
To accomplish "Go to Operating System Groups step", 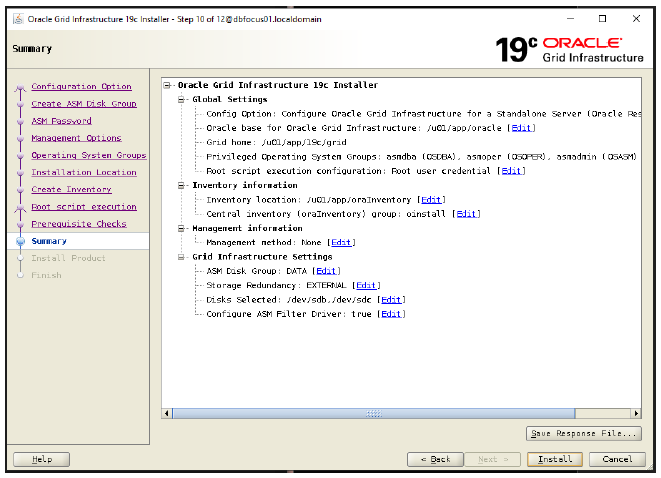I will 89,156.
